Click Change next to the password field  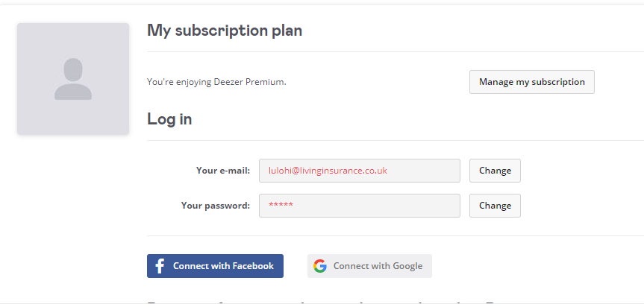tap(495, 206)
